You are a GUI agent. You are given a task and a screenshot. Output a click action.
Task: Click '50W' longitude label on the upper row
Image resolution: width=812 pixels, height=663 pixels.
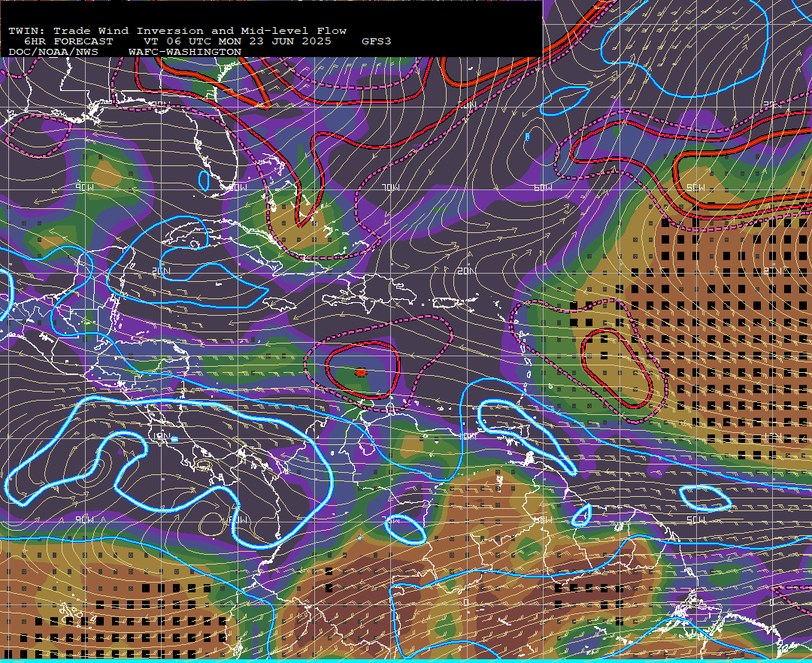click(695, 187)
